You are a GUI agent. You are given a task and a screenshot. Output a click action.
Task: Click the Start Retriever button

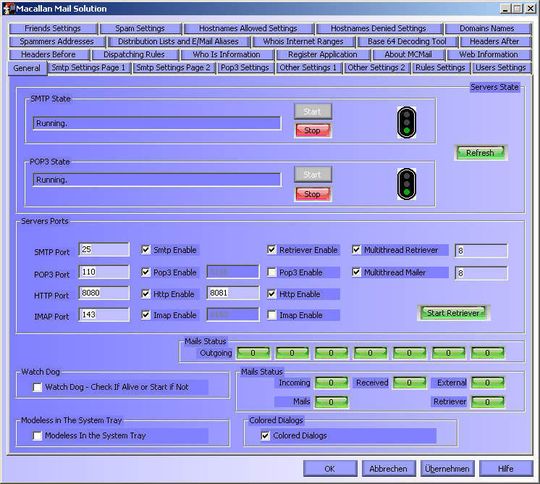click(453, 313)
